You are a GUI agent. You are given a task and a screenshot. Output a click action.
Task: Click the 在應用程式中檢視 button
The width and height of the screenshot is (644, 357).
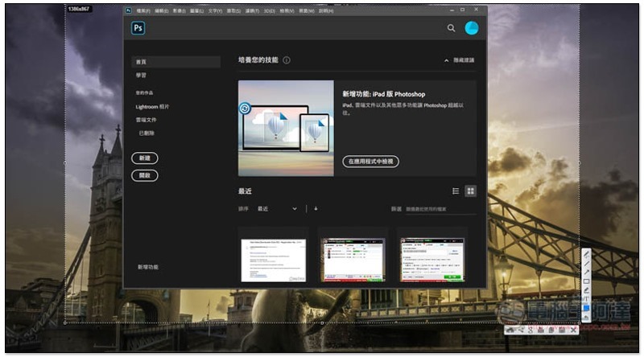pos(370,162)
